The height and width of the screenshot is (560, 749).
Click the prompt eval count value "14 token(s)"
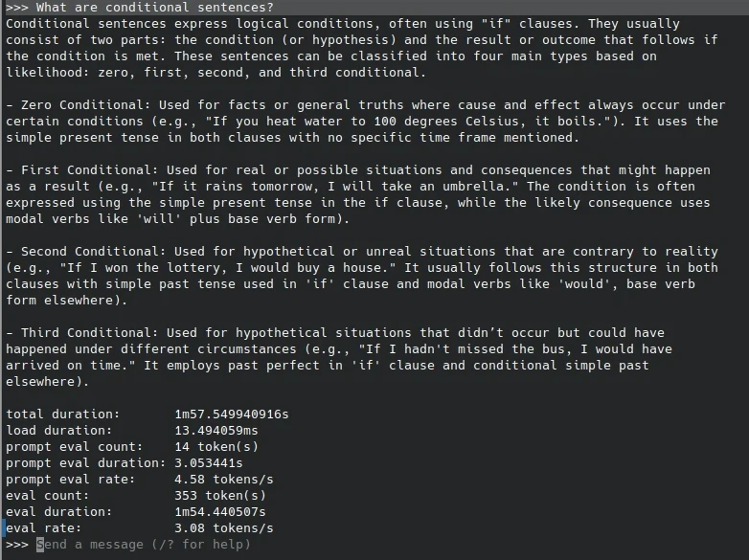coord(216,447)
